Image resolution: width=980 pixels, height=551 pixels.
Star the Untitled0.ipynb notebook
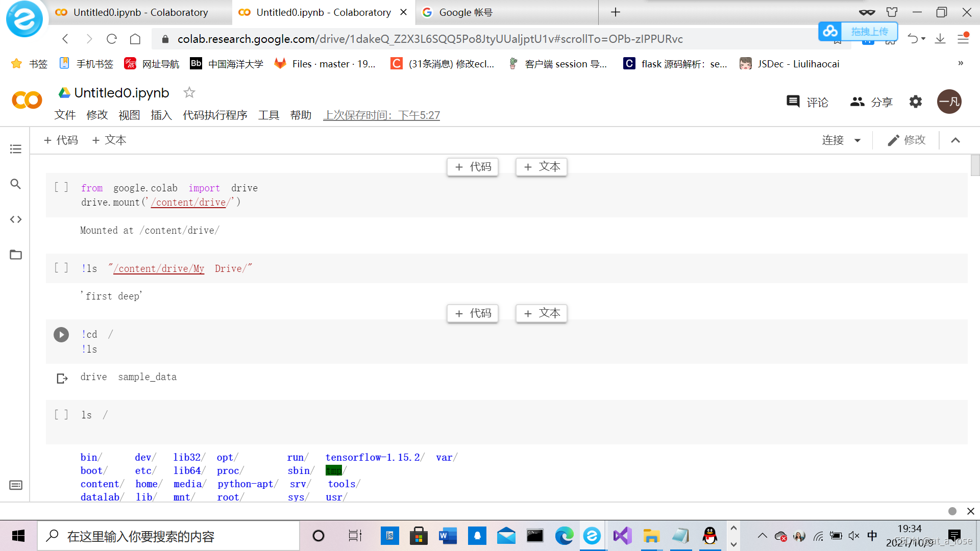189,92
